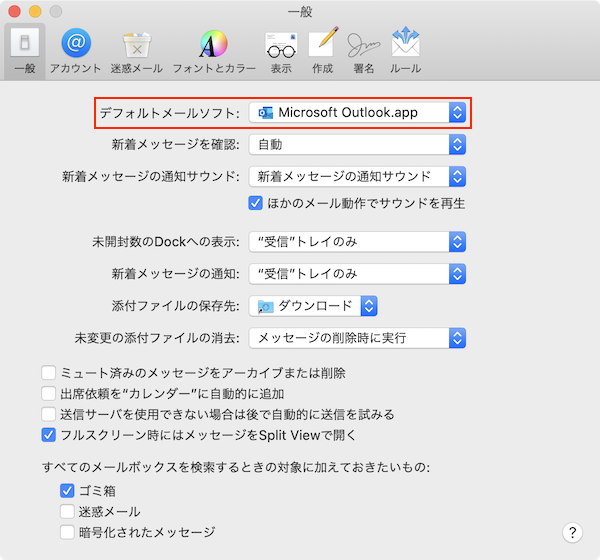Open the 迷惑メール (Junk Mail) preferences tab

click(x=137, y=51)
